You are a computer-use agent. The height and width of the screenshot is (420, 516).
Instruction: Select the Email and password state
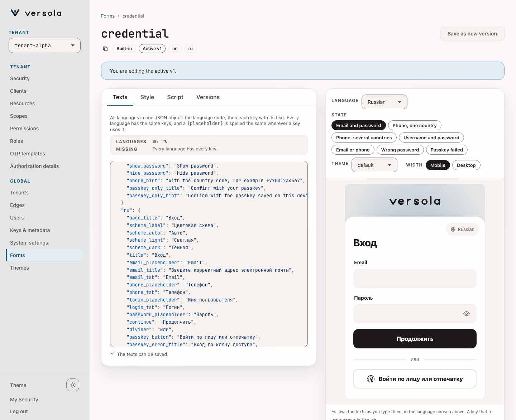click(x=358, y=125)
